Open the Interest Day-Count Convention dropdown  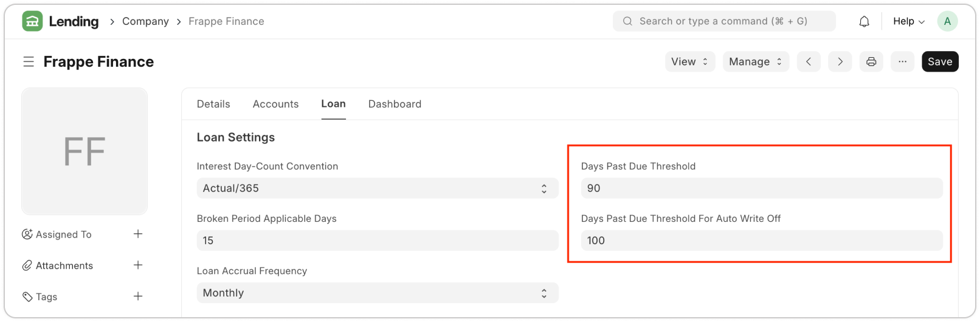click(377, 188)
